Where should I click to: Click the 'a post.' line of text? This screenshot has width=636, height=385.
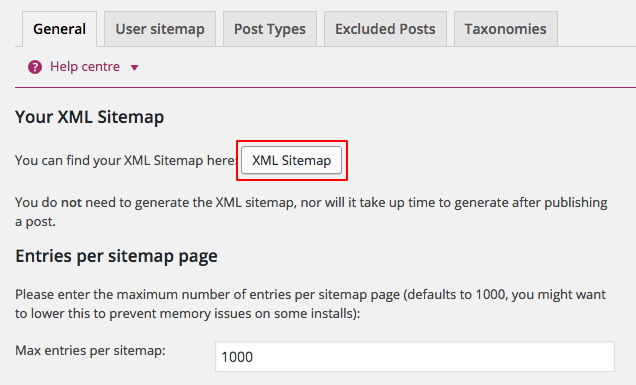35,222
